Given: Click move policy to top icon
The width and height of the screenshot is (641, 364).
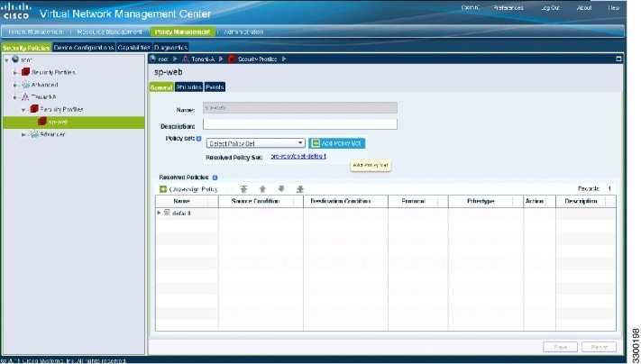Looking at the screenshot, I should pyautogui.click(x=243, y=189).
